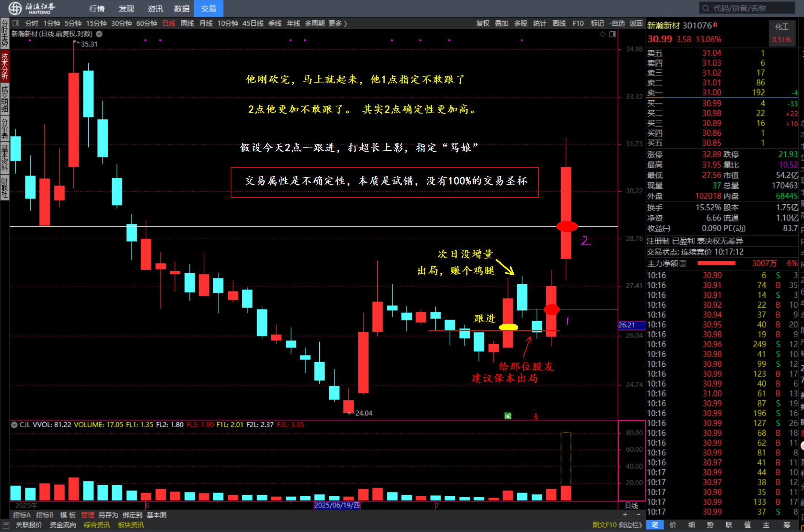
Task: Select the 日线 period
Action: [x=169, y=23]
